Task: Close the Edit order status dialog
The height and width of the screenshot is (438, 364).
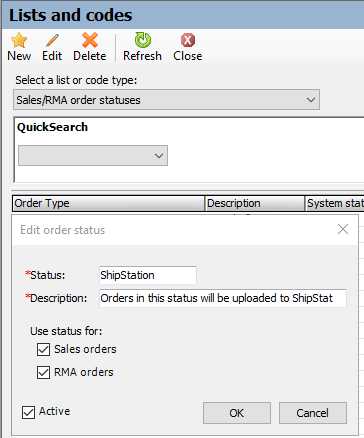Action: 343,229
